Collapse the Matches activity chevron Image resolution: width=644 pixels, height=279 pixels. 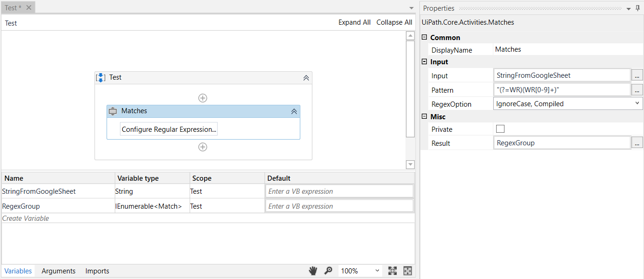pos(294,111)
